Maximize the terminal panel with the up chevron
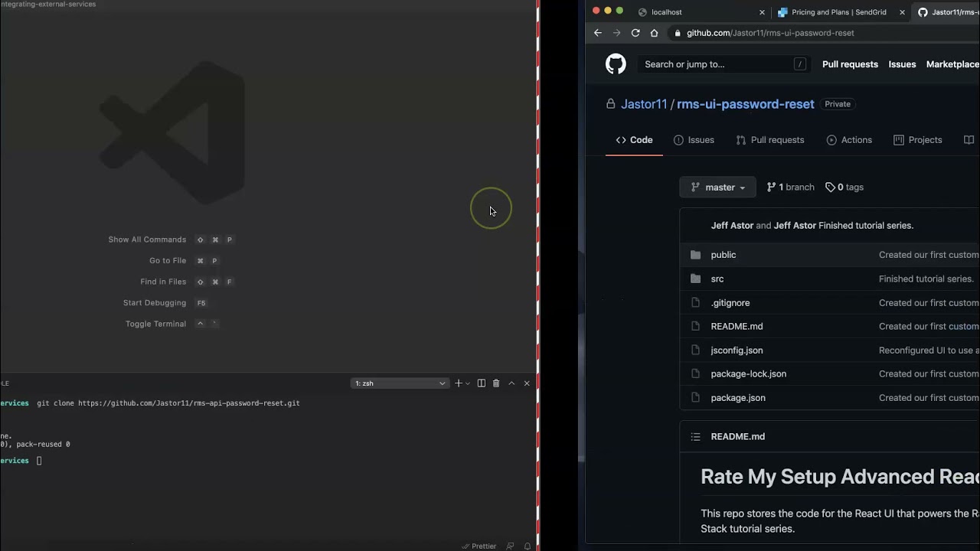Screen dimensions: 980x551 click(x=511, y=383)
